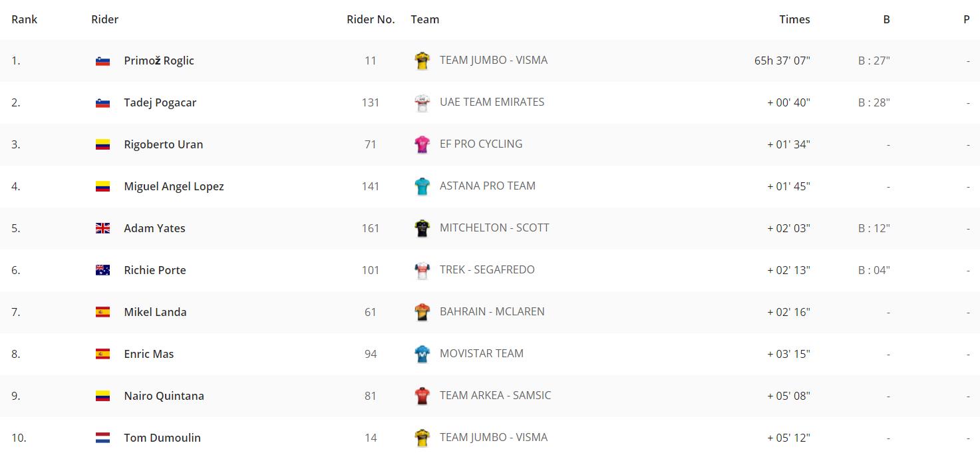The image size is (980, 465).
Task: Click the Astana Pro Team jersey icon
Action: (422, 186)
